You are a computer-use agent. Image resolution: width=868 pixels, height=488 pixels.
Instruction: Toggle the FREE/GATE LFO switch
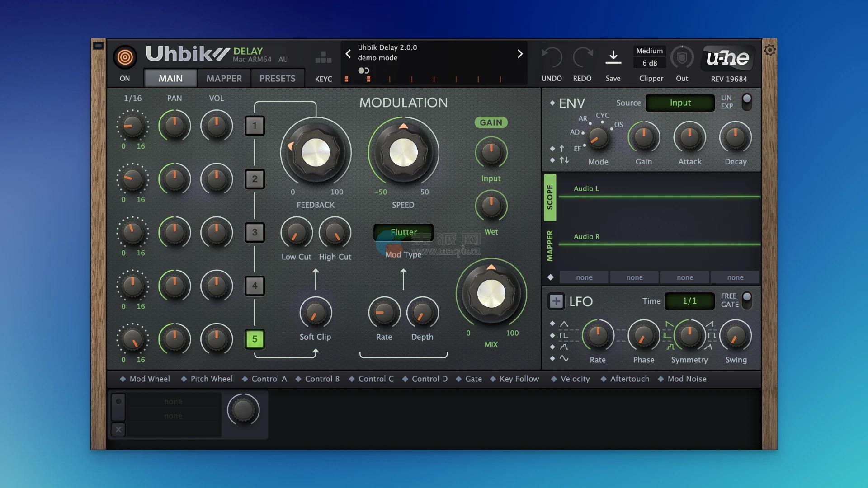coord(747,300)
